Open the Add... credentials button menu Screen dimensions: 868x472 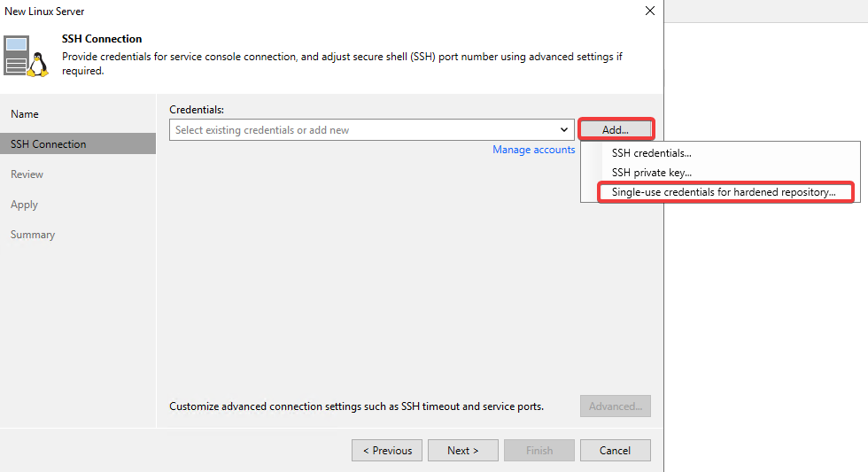pyautogui.click(x=616, y=130)
